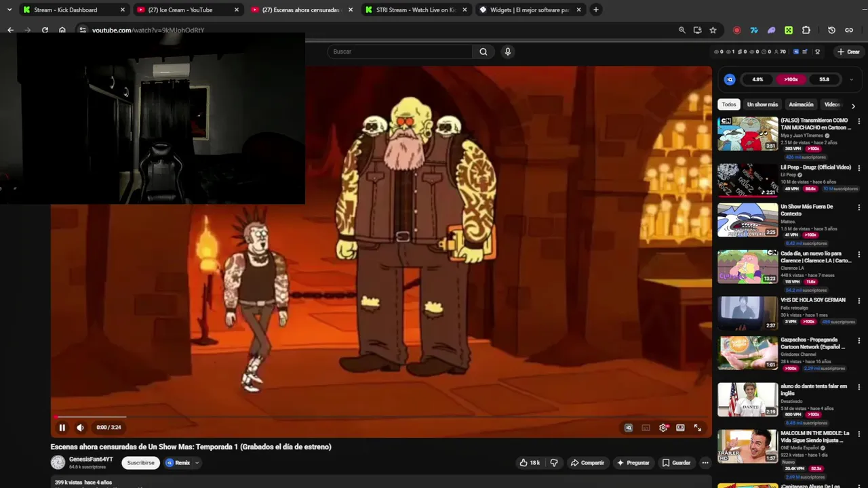Viewport: 868px width, 488px height.
Task: Open the (FALSO) Transmitieron video thumbnail
Action: 748,134
